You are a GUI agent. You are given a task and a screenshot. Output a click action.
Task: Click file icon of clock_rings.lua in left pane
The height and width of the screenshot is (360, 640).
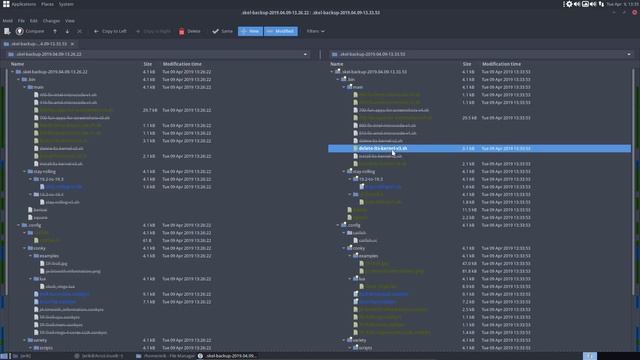[42, 287]
